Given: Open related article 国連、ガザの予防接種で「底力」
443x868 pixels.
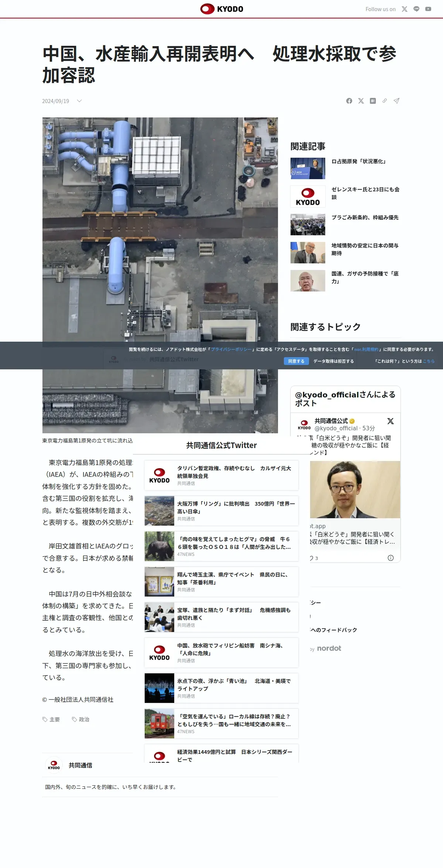Looking at the screenshot, I should point(365,277).
